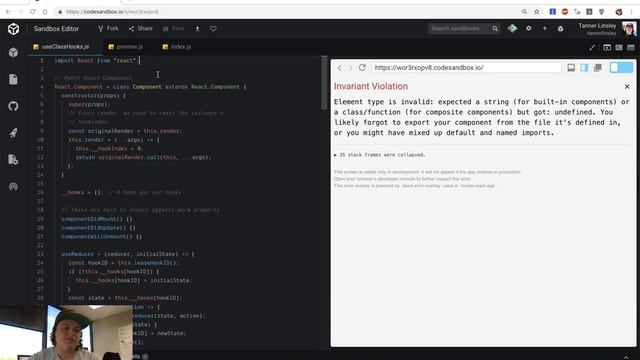Toggle the preview console panel icon
Viewport: 640px width, 360px height.
571,68
